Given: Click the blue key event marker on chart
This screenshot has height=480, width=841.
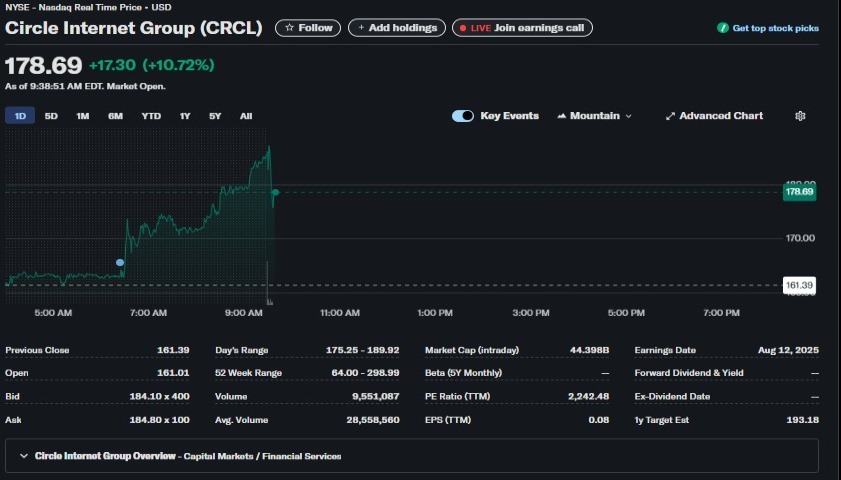Looking at the screenshot, I should (x=120, y=262).
